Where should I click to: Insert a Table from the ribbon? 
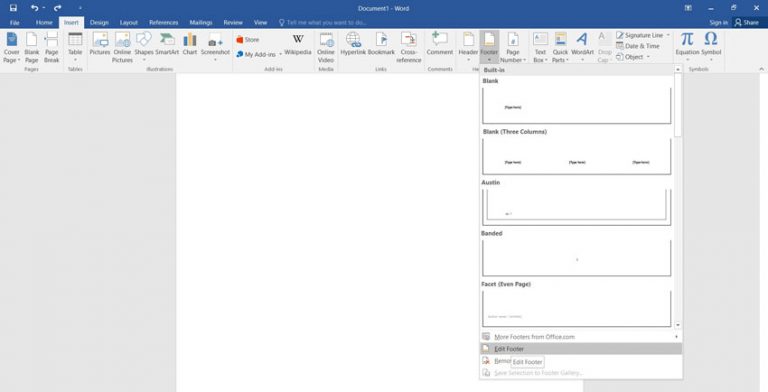tap(75, 47)
